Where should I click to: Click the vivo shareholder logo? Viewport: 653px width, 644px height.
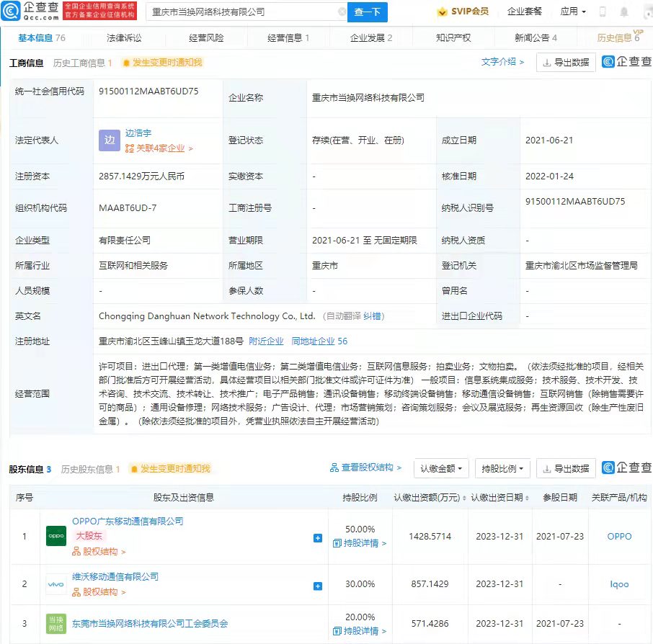pyautogui.click(x=56, y=584)
